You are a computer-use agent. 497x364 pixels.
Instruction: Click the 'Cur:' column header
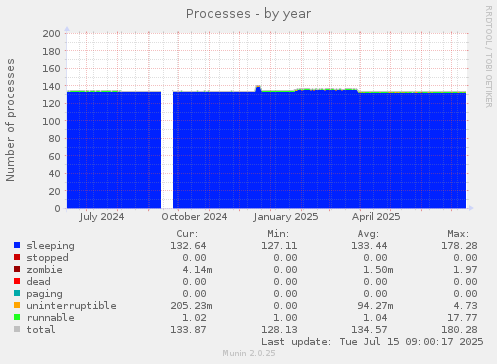187,234
